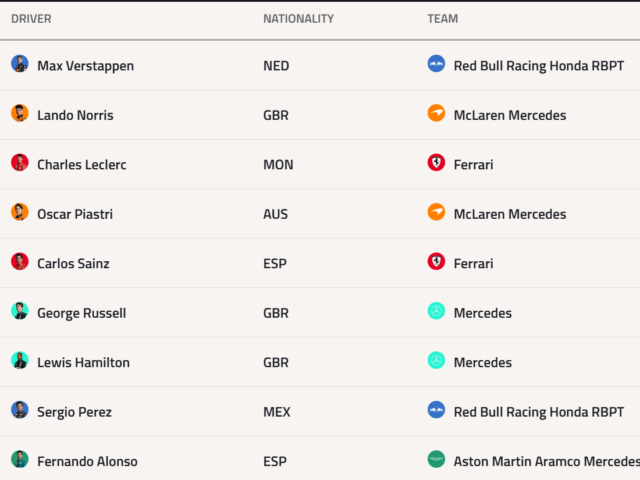This screenshot has height=480, width=640.
Task: Click Max Verstappen's driver avatar
Action: [20, 64]
